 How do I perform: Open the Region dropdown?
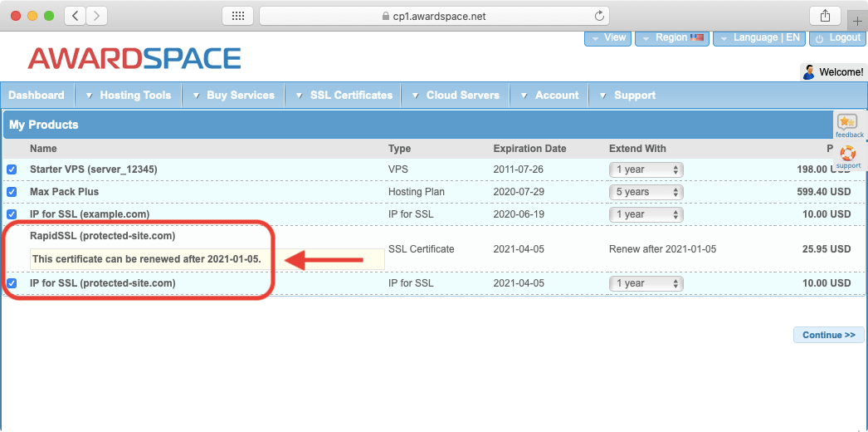pyautogui.click(x=672, y=38)
